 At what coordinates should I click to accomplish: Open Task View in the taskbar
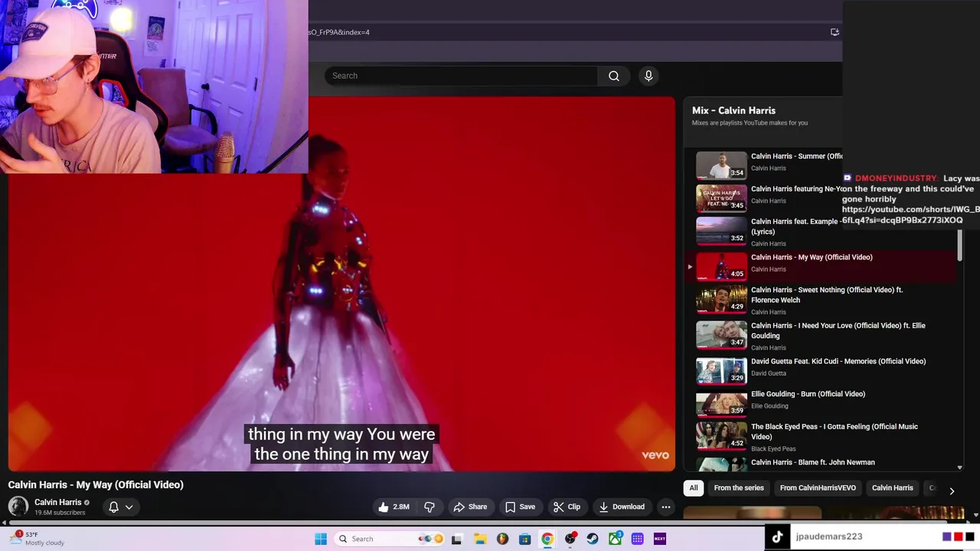point(457,539)
